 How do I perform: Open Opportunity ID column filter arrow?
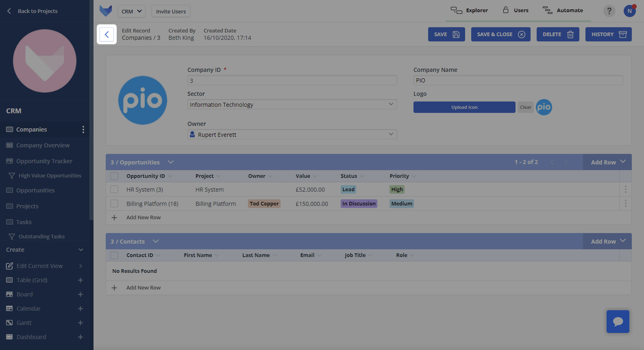[170, 176]
